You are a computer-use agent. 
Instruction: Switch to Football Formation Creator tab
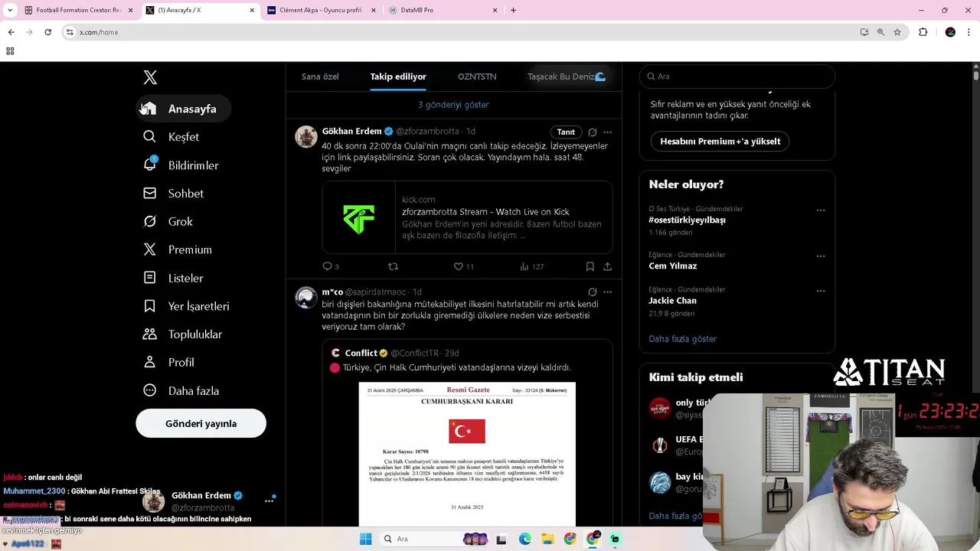(x=78, y=10)
